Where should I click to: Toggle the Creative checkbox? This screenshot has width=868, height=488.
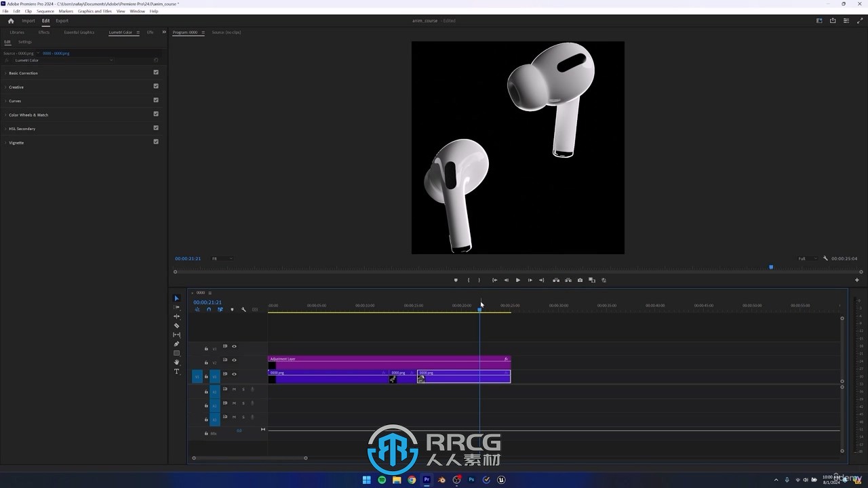[x=156, y=86]
